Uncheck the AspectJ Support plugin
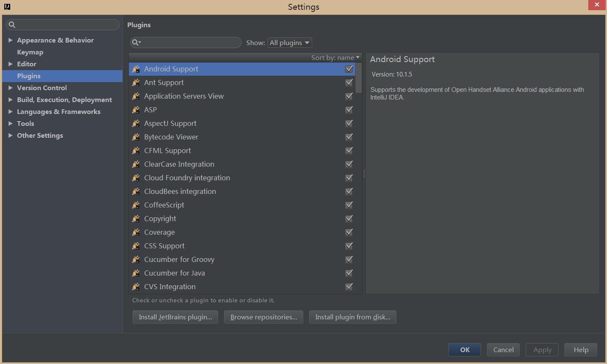 click(x=349, y=123)
